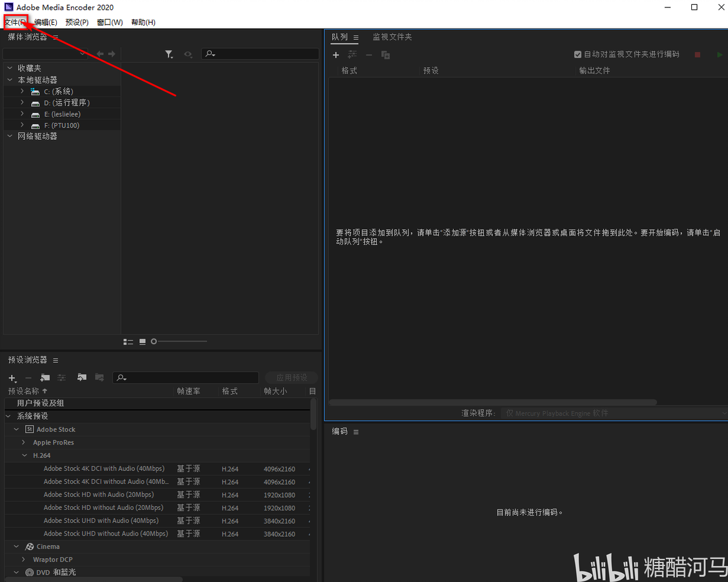Open the renderer Mercury Playback Engine dropdown
Image resolution: width=728 pixels, height=582 pixels.
614,413
